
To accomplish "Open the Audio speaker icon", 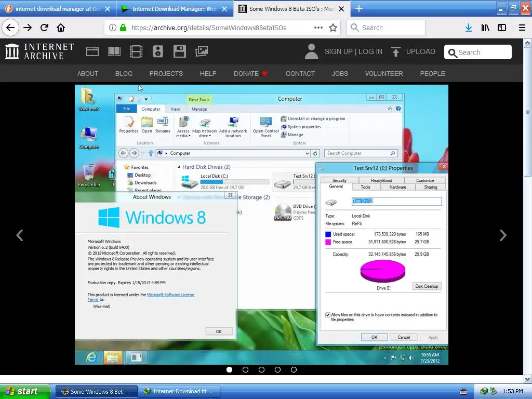I will click(x=158, y=51).
